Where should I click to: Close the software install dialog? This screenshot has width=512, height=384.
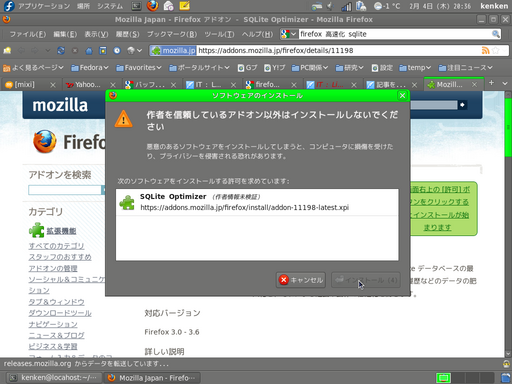(402, 96)
